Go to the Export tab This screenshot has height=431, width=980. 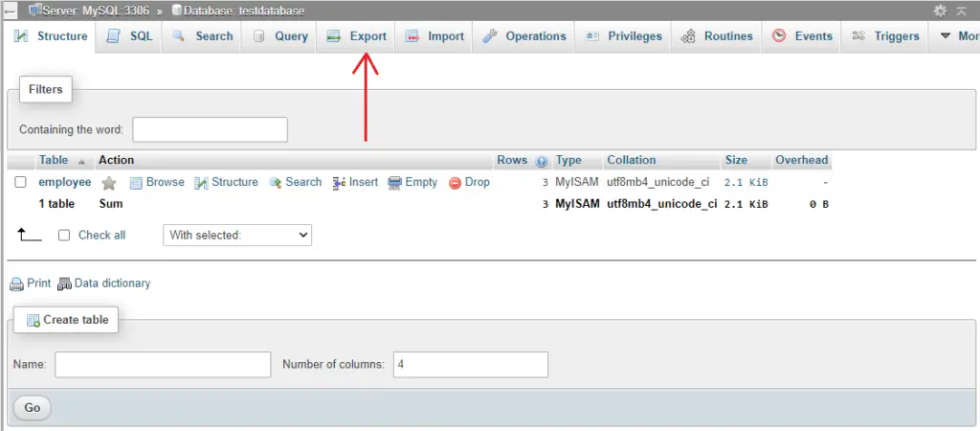click(356, 36)
